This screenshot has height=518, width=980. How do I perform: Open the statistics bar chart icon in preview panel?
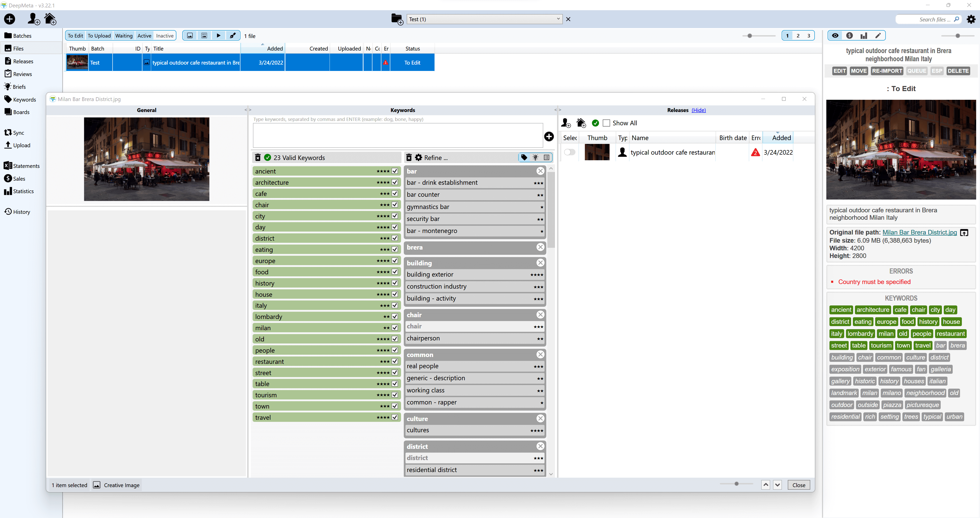click(864, 36)
